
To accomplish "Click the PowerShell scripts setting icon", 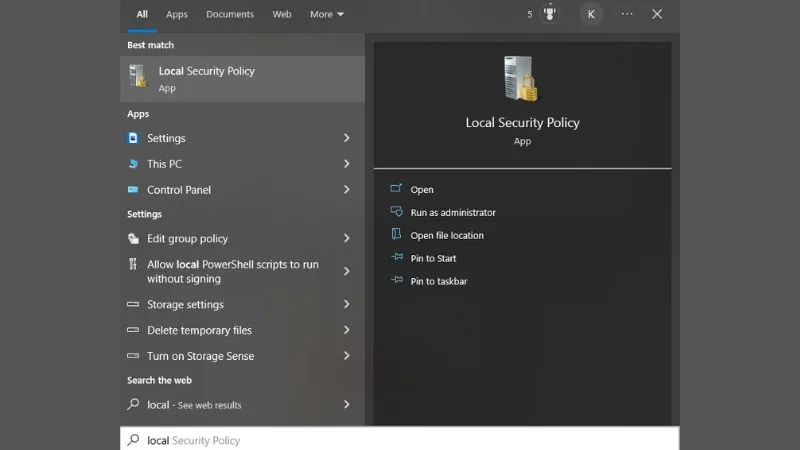I will coord(133,264).
